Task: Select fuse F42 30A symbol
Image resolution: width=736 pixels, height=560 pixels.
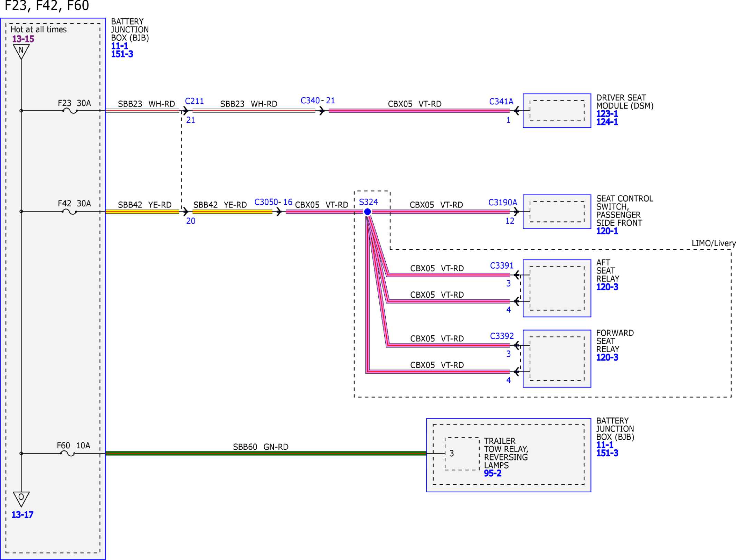Action: (x=70, y=212)
